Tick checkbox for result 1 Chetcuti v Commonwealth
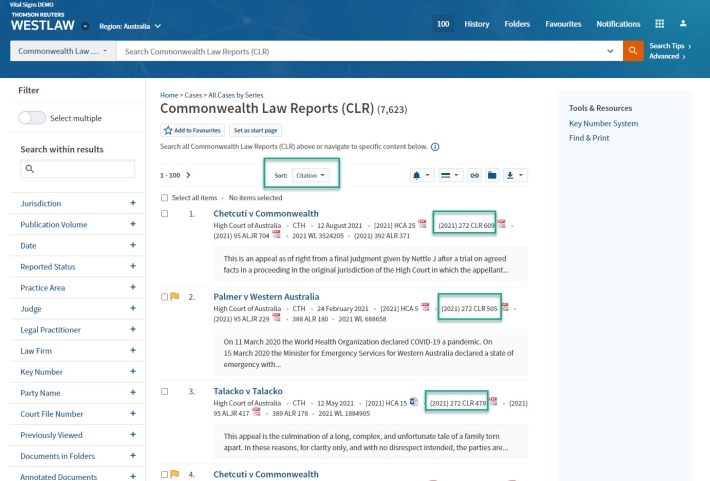Viewport: 710px width, 481px height. pos(164,214)
